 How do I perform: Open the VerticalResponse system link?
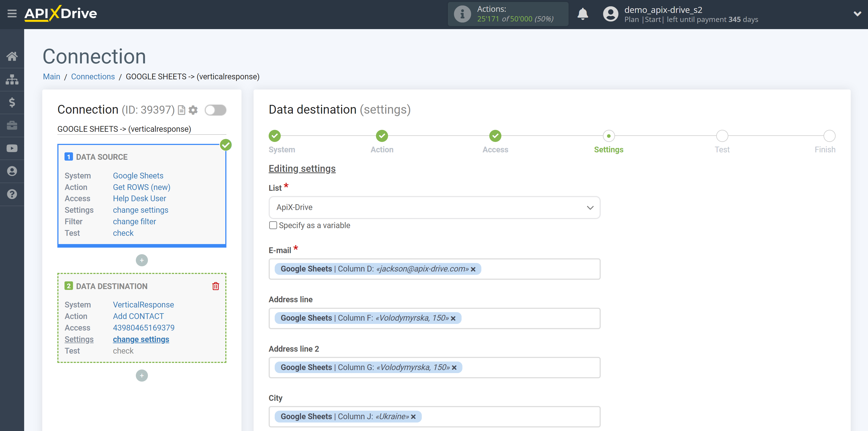[143, 305]
